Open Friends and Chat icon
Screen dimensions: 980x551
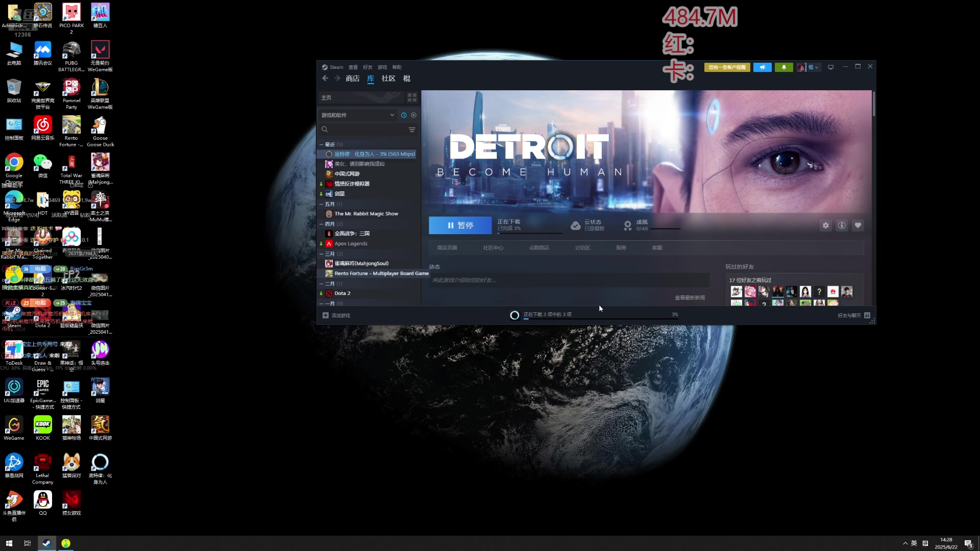point(867,315)
